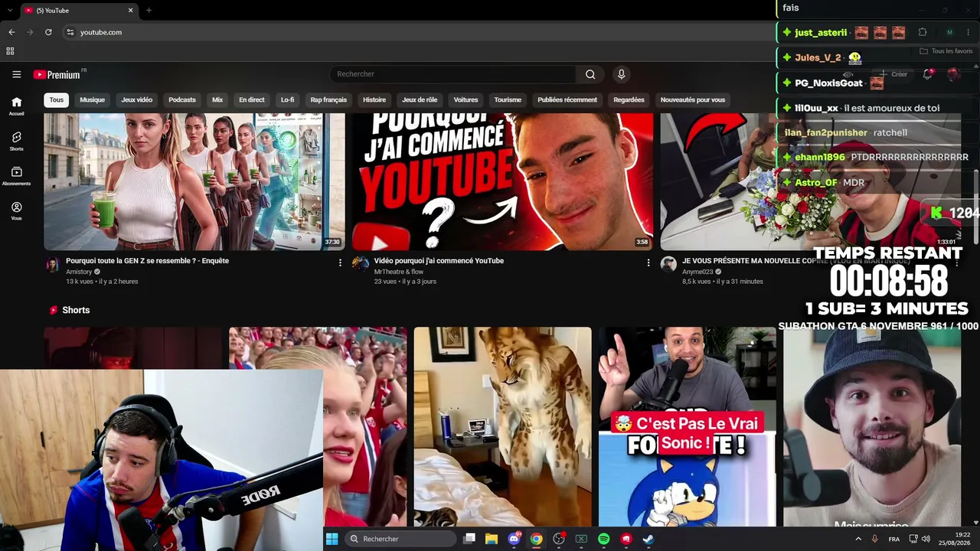Filter by Podcasts
The image size is (980, 551).
[182, 99]
